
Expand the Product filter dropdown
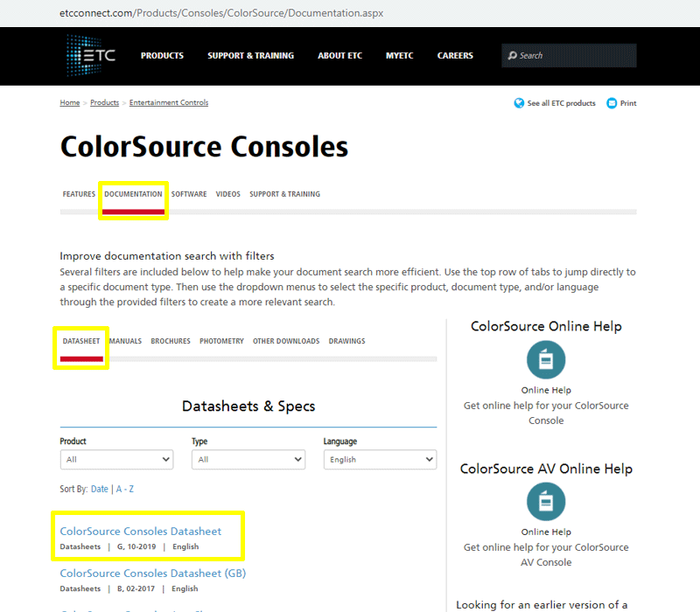point(116,459)
